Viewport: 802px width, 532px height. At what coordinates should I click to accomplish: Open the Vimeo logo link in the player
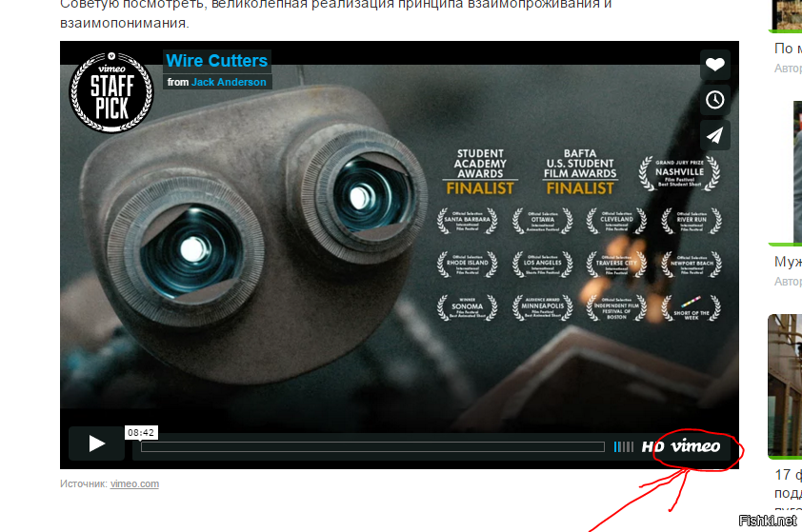(695, 446)
